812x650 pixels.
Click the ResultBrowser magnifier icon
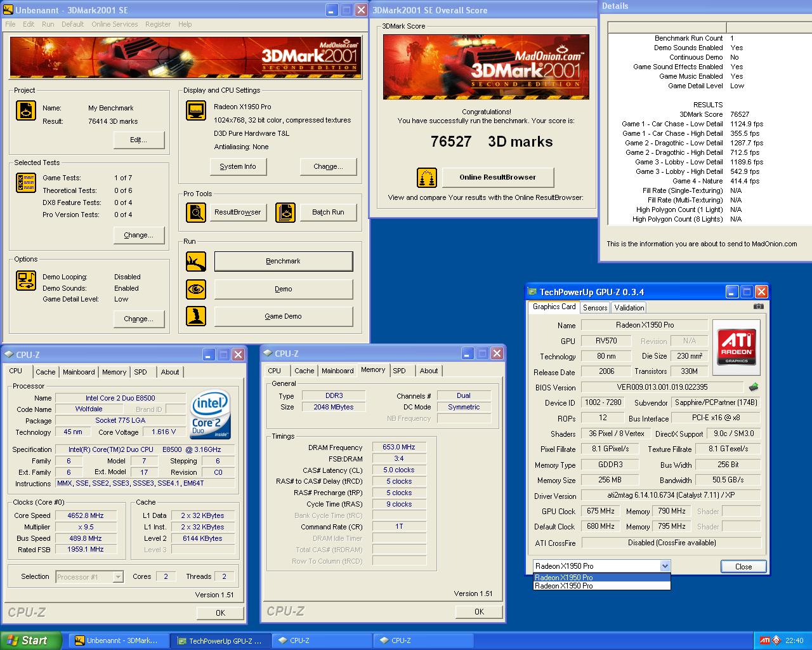196,213
